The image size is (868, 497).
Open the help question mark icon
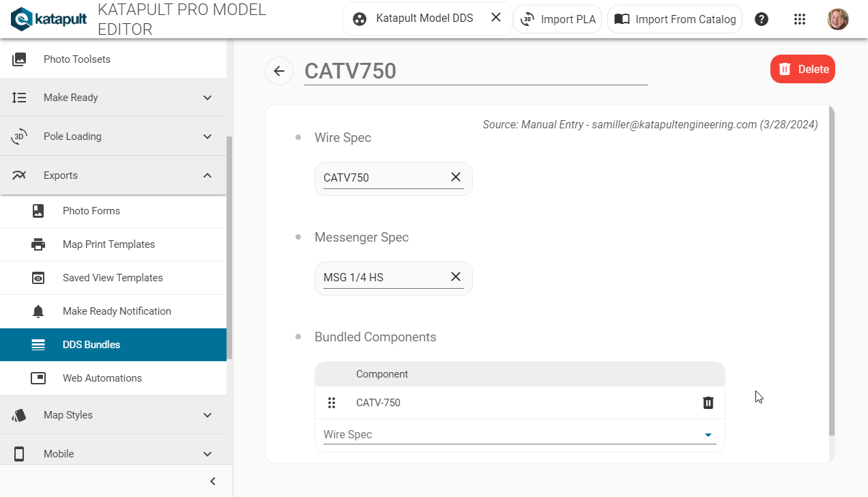point(762,19)
